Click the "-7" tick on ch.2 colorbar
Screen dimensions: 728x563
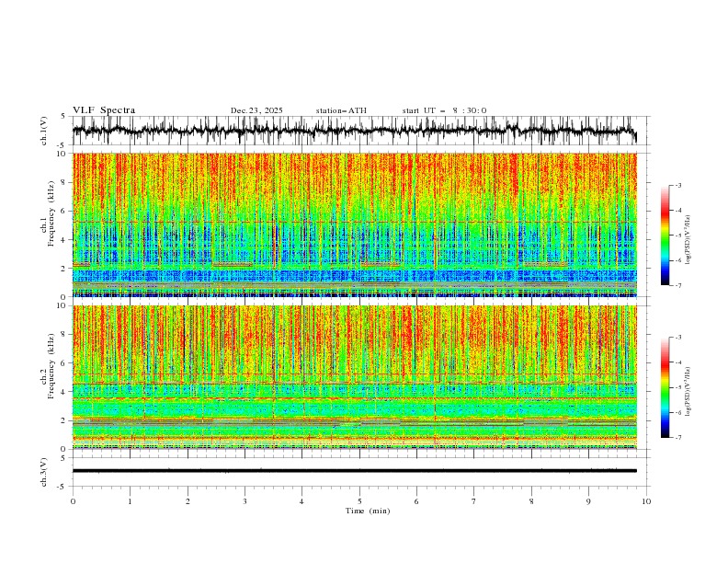coord(677,438)
